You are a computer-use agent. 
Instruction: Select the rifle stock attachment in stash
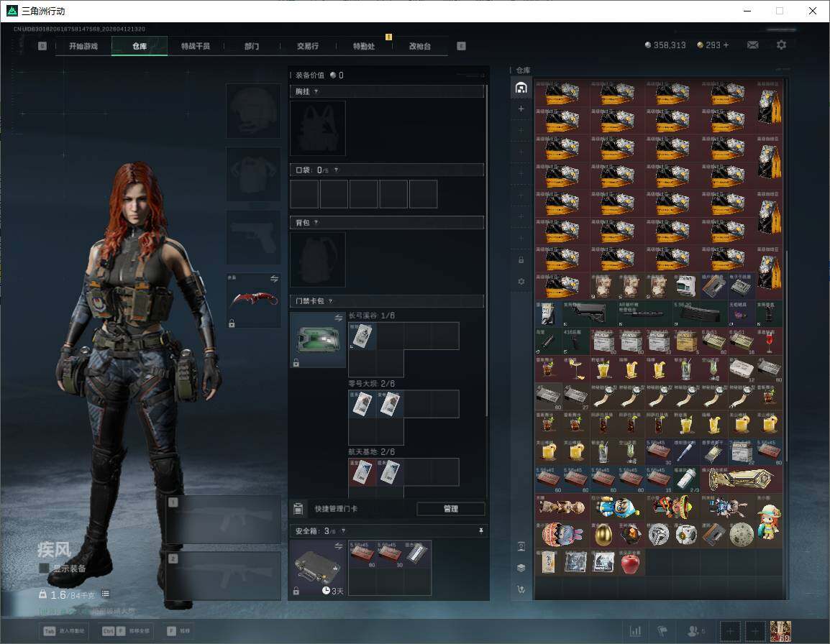[588, 314]
